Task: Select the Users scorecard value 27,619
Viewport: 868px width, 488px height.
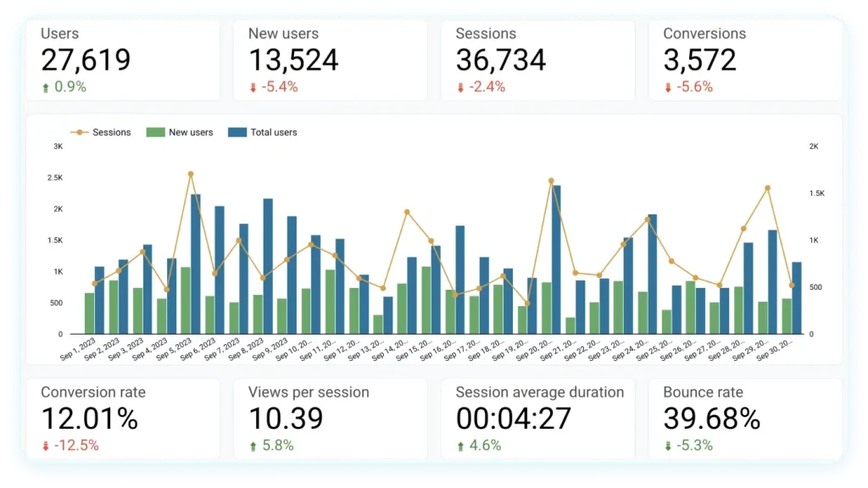Action: pyautogui.click(x=86, y=60)
